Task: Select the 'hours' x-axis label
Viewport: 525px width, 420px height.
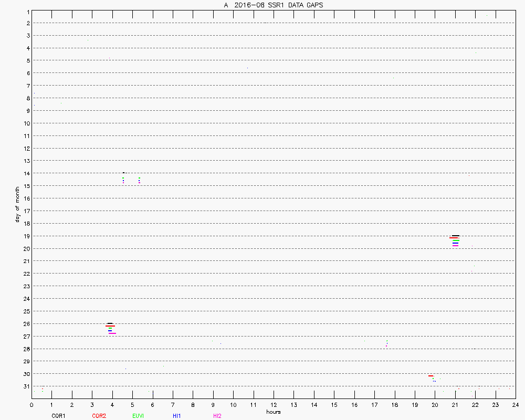Action: click(x=273, y=412)
